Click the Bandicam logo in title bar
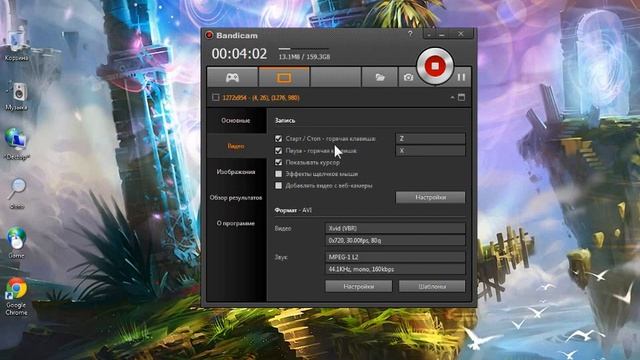 [209, 35]
